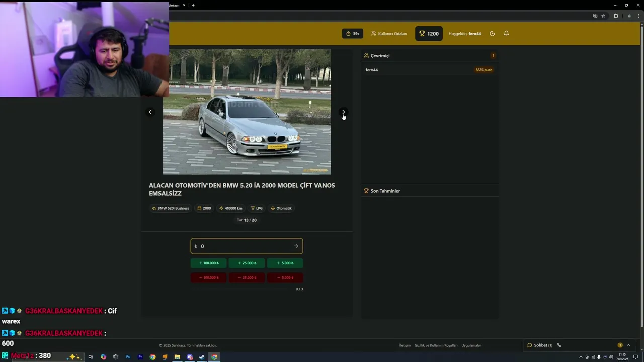This screenshot has height=362, width=644.
Task: Add 5.000 ₺ to the guess
Action: 285,263
